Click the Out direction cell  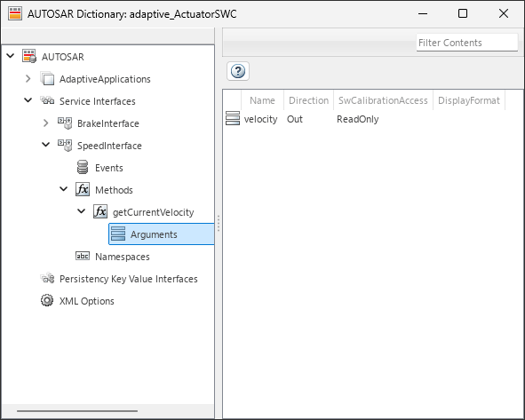point(295,119)
